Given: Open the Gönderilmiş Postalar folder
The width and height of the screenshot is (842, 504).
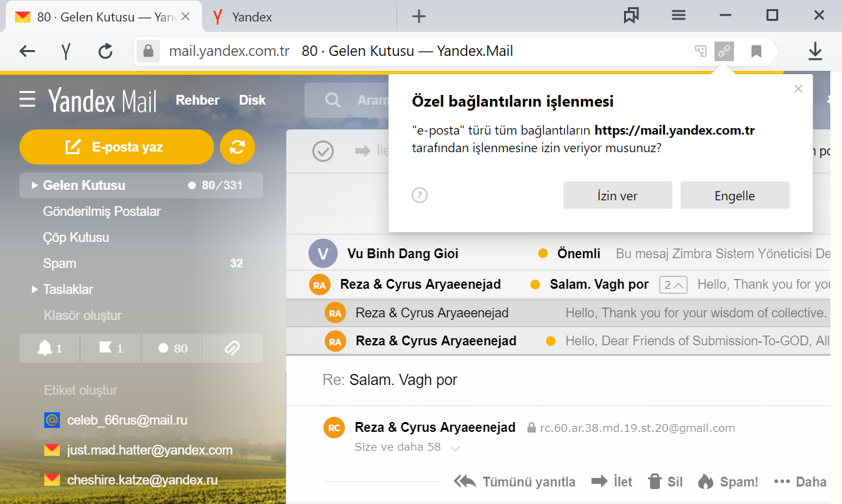Looking at the screenshot, I should pyautogui.click(x=102, y=211).
